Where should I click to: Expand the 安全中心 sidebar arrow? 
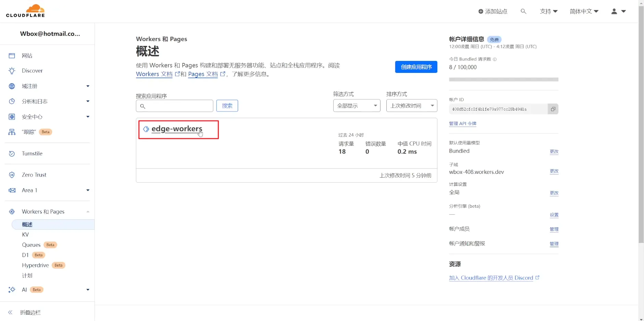pos(88,117)
